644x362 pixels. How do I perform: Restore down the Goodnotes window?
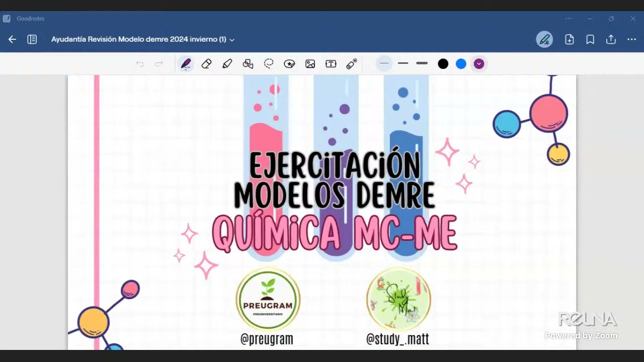click(x=611, y=19)
